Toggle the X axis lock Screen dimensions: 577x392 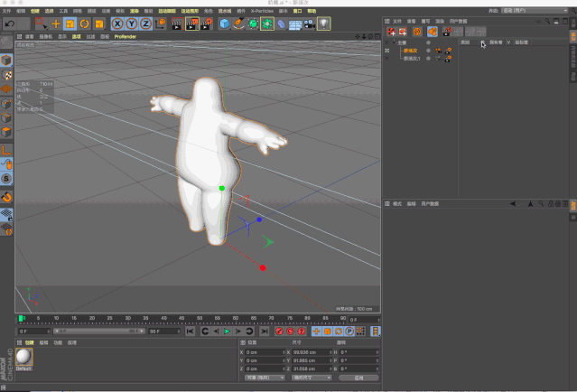[x=117, y=24]
